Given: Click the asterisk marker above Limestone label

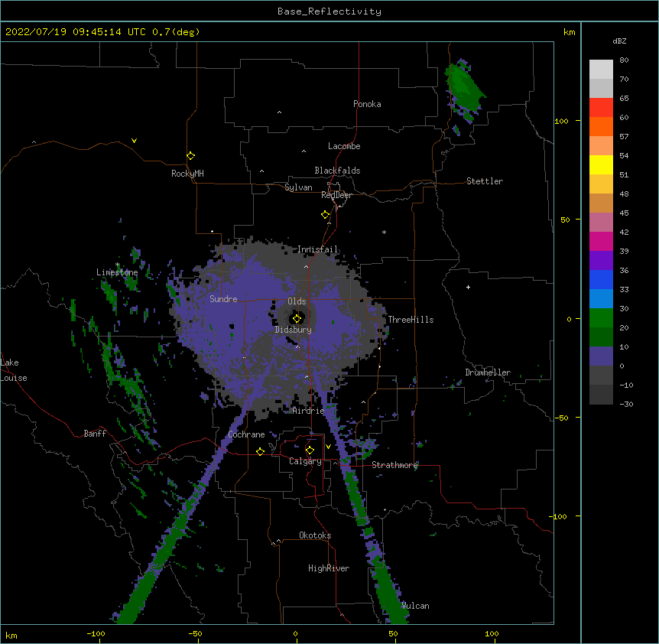Looking at the screenshot, I should (118, 265).
